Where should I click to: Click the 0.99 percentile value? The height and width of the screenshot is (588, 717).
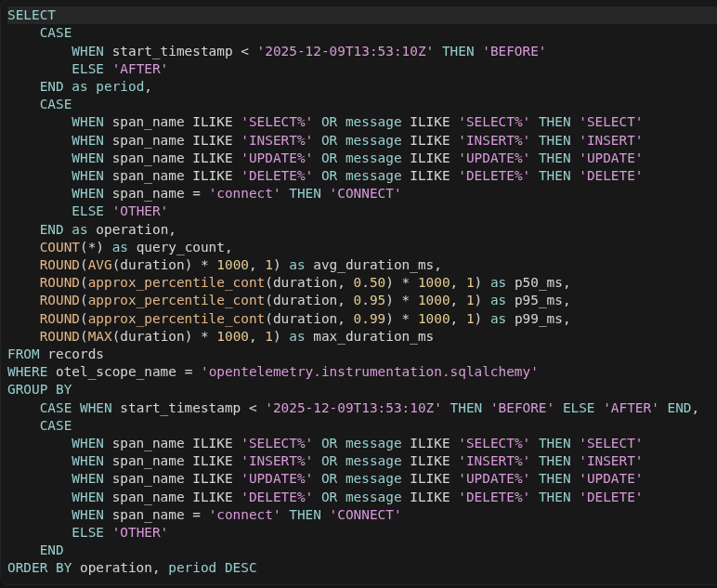point(370,319)
